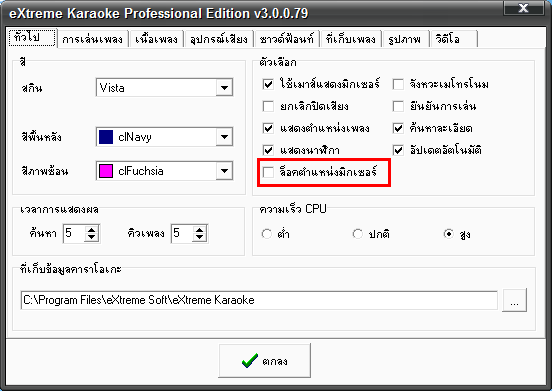Select ปกติ CPU speed radio button
The height and width of the screenshot is (391, 552).
(x=358, y=234)
